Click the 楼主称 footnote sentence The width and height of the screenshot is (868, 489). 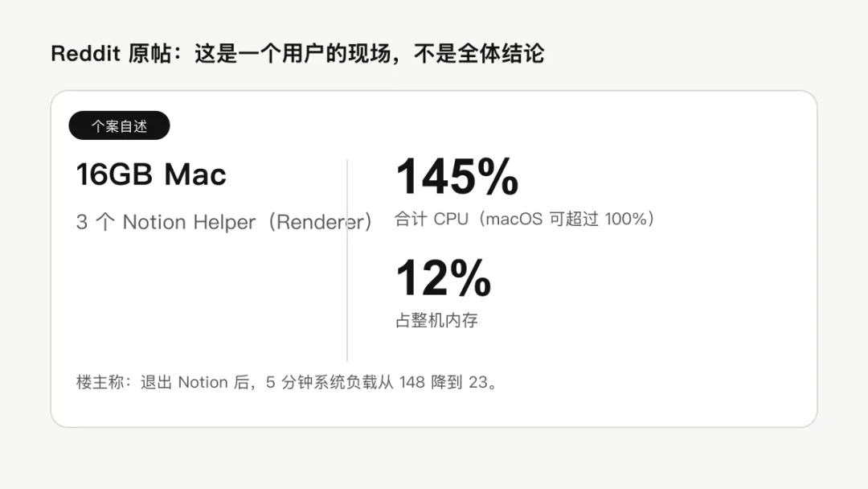coord(288,382)
